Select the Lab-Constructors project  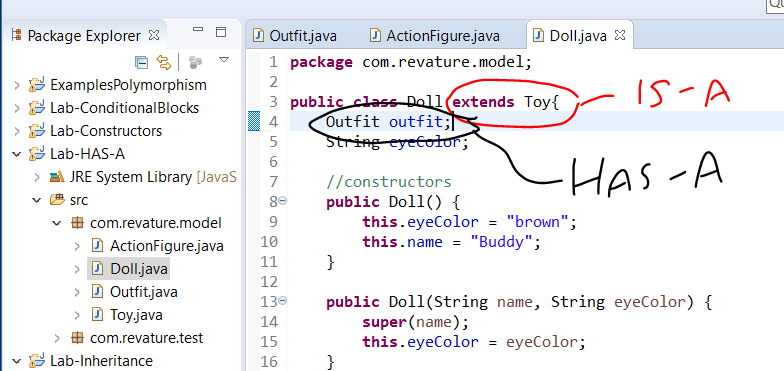pos(106,131)
